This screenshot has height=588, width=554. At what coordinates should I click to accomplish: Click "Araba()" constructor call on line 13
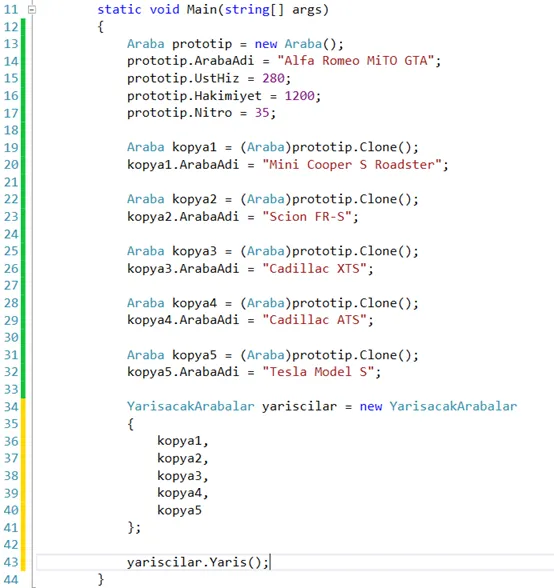point(311,44)
